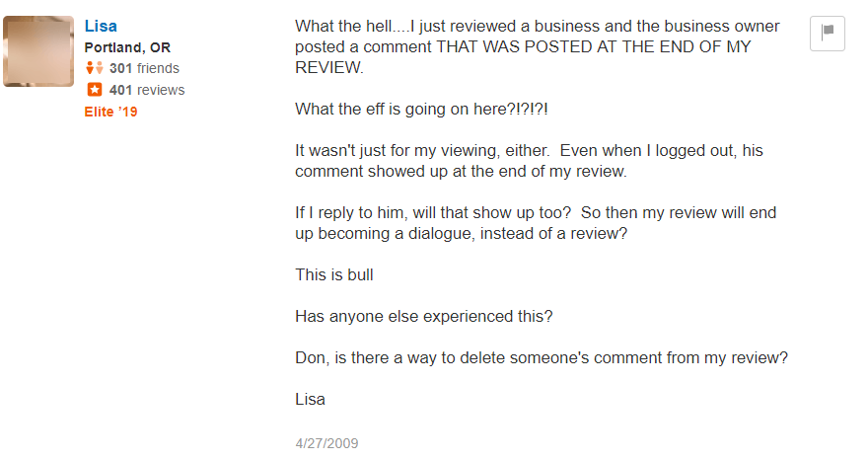
Task: Click the orange reviews star icon
Action: 95,90
